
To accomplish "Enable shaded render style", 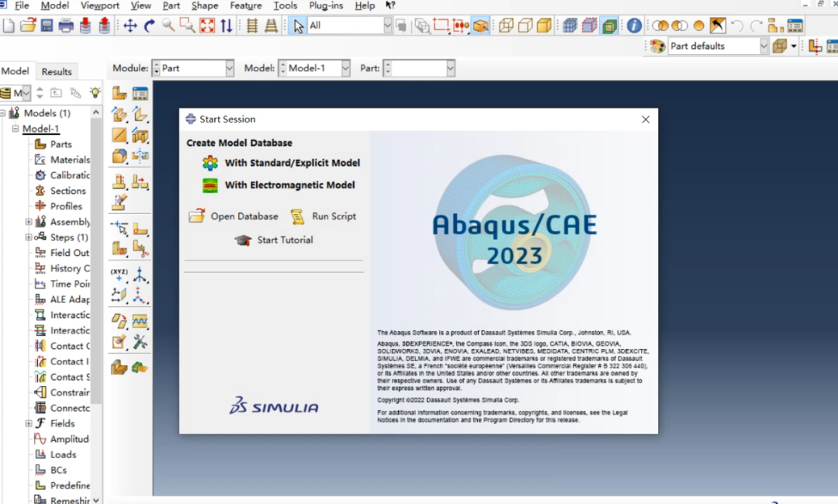I will (544, 26).
